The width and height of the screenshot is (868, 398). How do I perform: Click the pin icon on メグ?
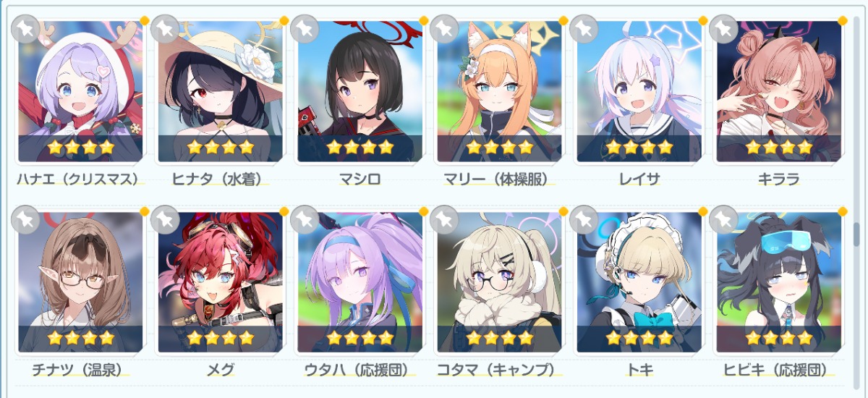coord(166,220)
